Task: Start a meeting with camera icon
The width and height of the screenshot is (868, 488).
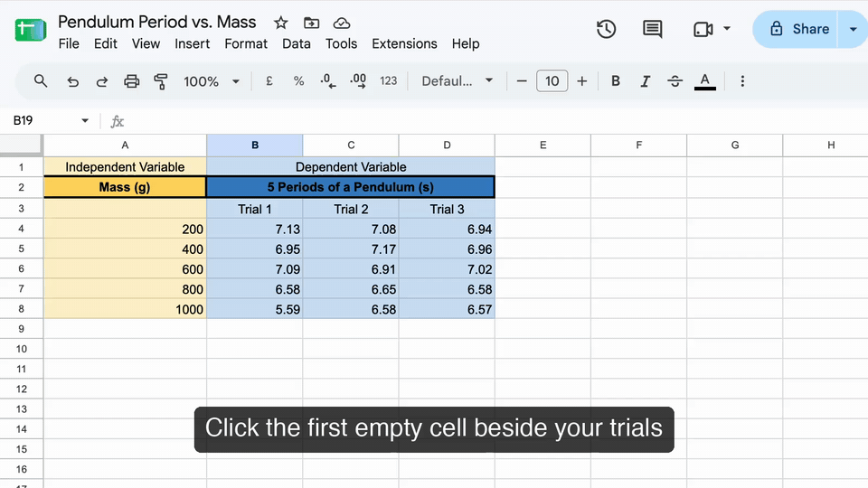Action: click(703, 29)
